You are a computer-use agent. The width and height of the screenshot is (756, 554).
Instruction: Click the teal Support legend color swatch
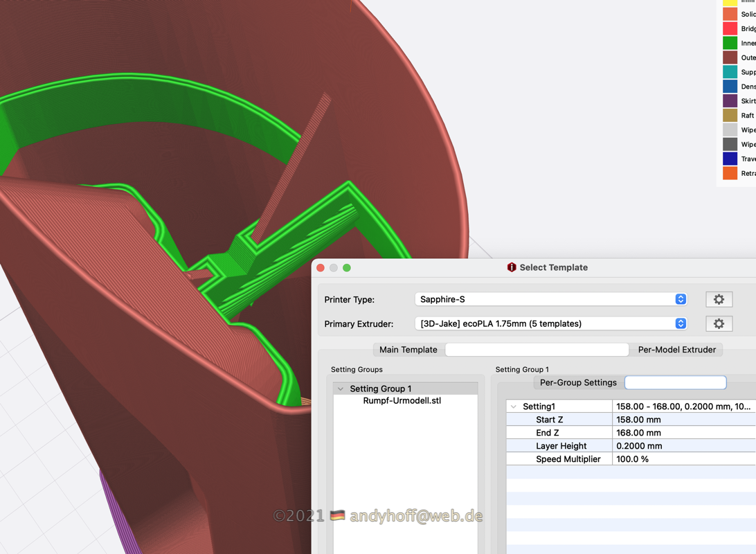[x=730, y=72]
